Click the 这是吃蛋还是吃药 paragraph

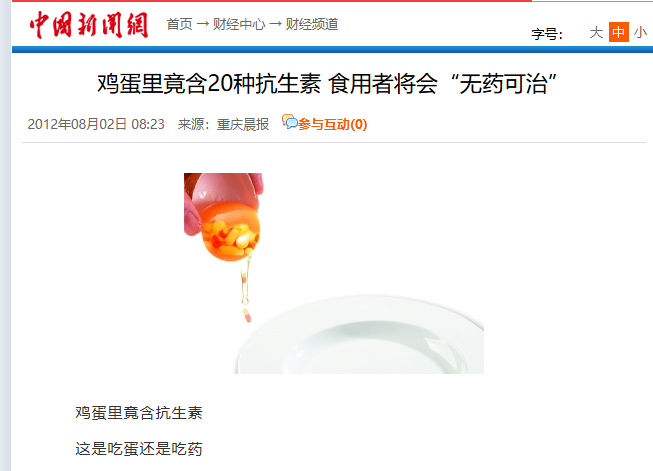point(139,449)
